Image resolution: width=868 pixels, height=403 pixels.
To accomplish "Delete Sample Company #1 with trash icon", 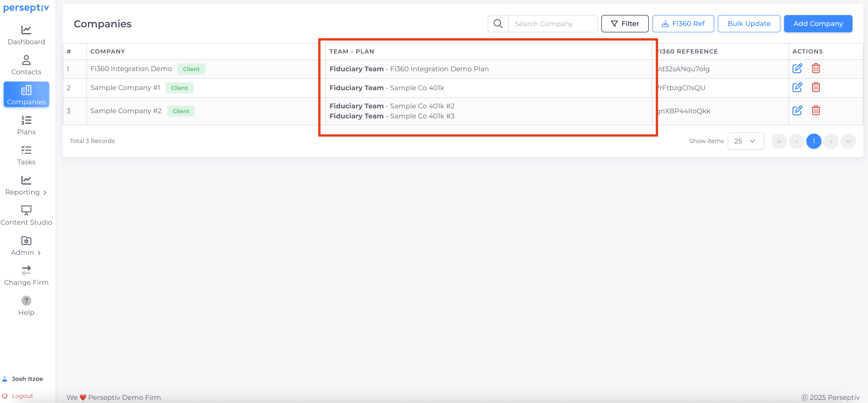I will [815, 87].
